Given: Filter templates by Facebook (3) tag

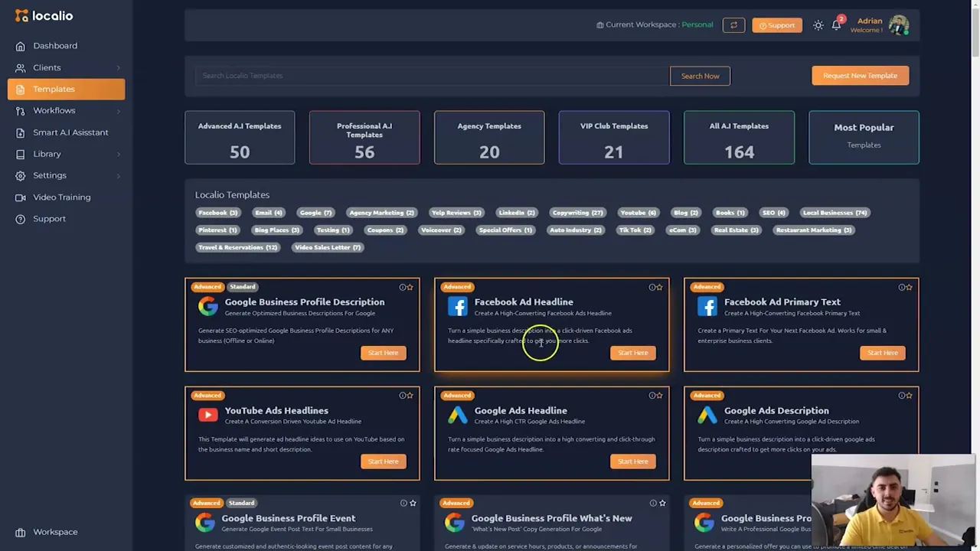Looking at the screenshot, I should pyautogui.click(x=218, y=213).
